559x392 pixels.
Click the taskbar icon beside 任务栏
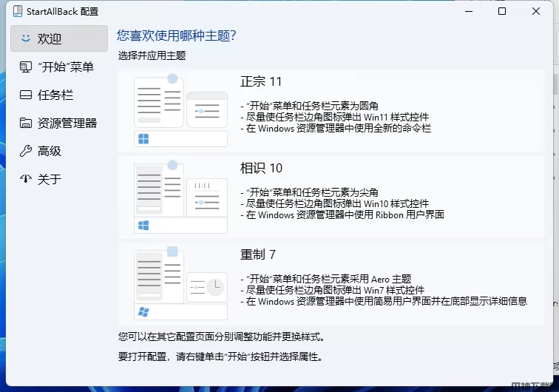26,95
